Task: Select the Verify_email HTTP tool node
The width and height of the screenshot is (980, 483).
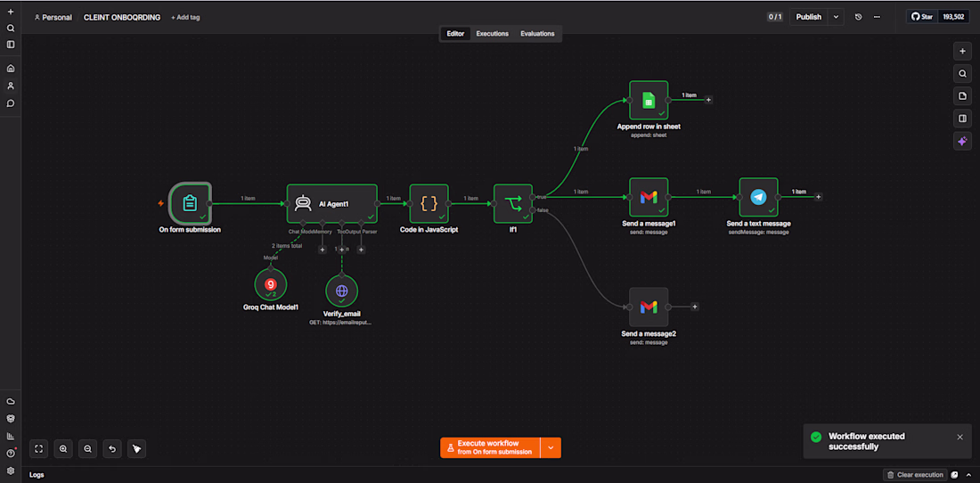Action: (342, 291)
